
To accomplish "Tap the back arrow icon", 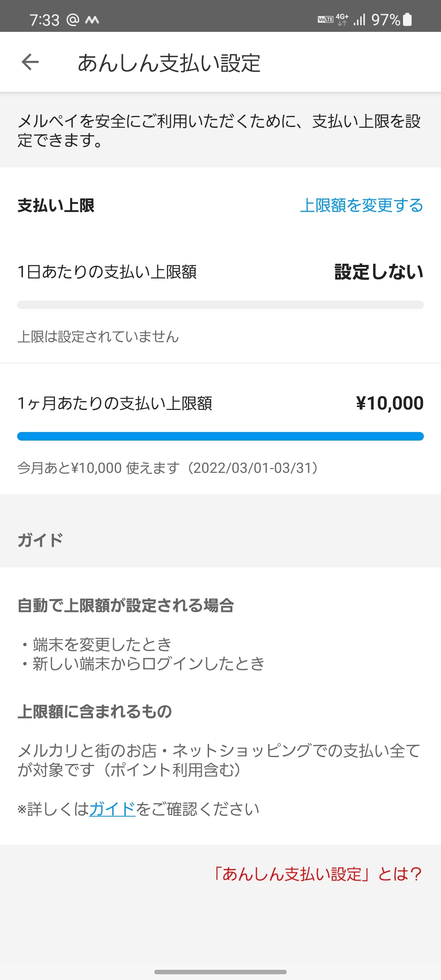I will (x=30, y=62).
